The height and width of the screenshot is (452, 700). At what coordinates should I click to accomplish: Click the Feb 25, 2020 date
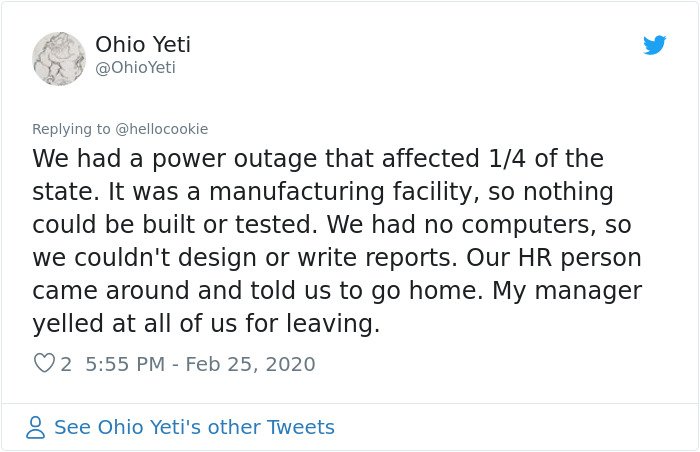tap(250, 364)
